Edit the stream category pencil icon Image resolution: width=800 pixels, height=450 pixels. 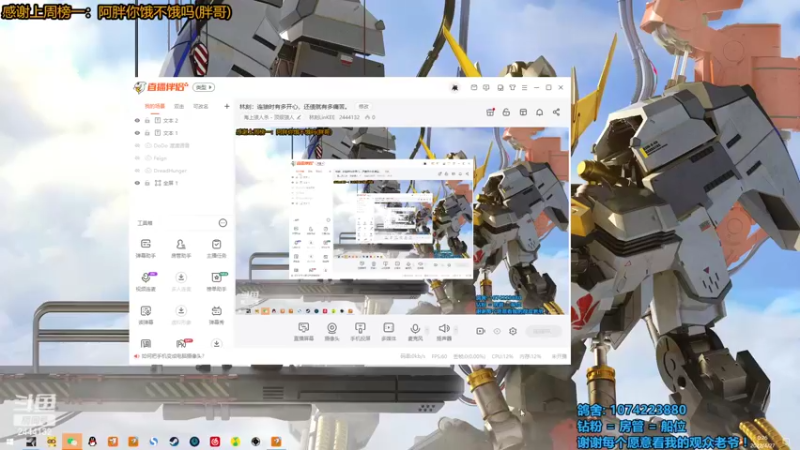coord(299,117)
